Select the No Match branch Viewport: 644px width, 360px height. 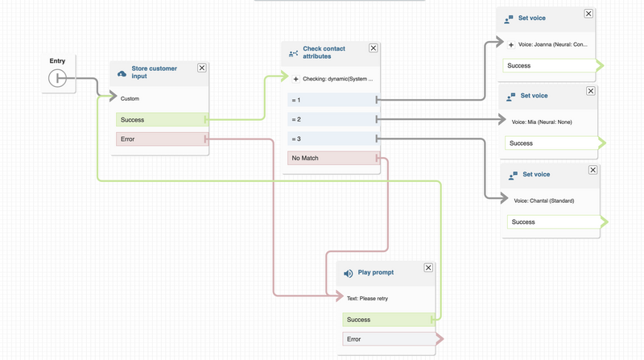(x=333, y=158)
